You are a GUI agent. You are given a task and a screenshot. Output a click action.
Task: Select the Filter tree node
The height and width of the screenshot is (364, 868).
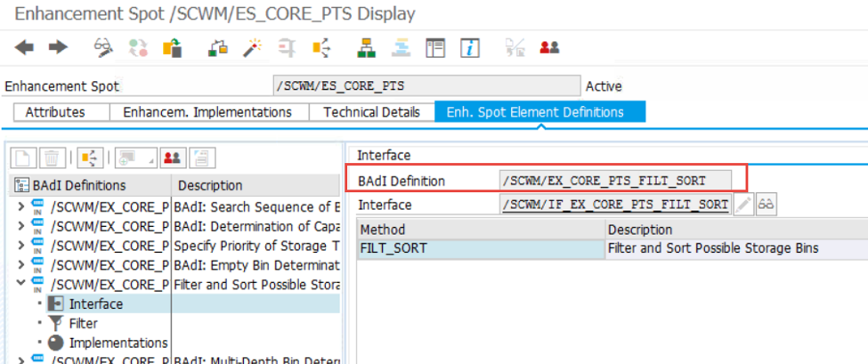[x=83, y=323]
